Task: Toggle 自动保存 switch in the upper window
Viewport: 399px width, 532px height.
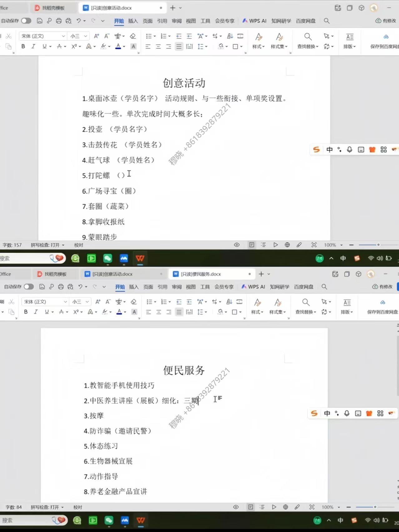Action: pyautogui.click(x=26, y=21)
